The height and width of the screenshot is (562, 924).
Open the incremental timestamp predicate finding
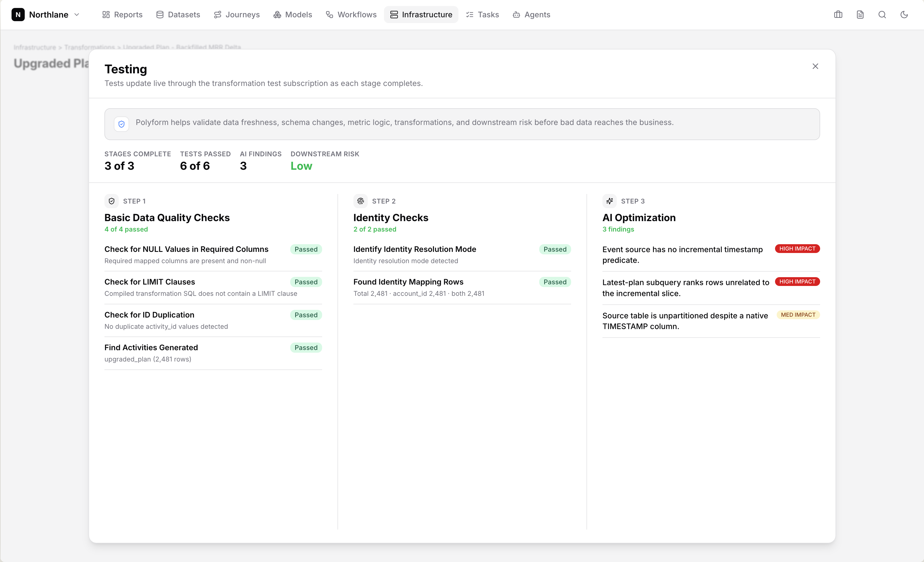[711, 255]
